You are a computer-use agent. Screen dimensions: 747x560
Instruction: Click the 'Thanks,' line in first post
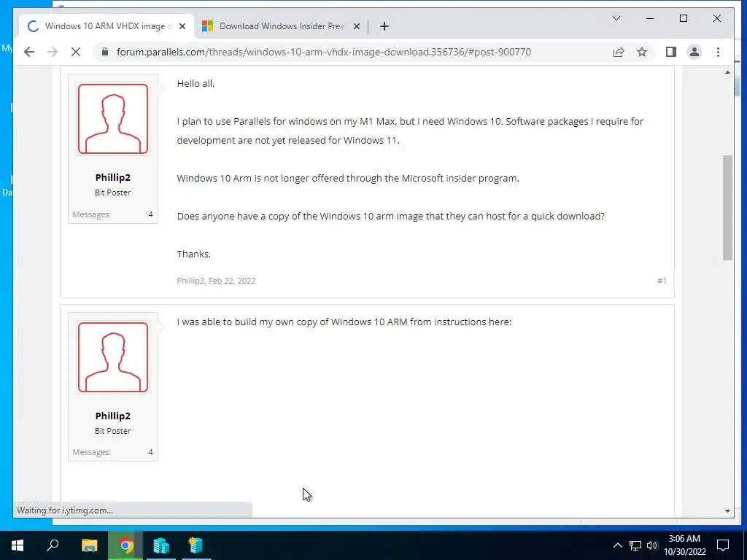point(194,254)
